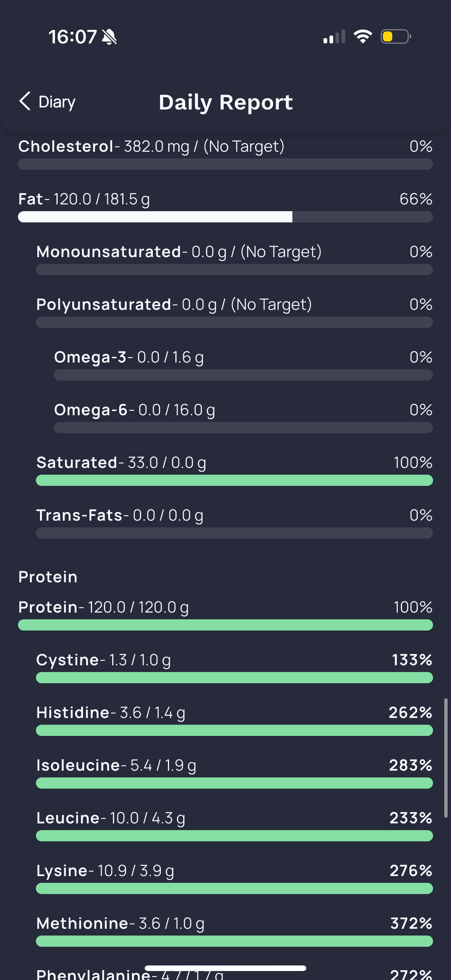
Task: Tap the Wi-Fi status icon
Action: (x=363, y=37)
